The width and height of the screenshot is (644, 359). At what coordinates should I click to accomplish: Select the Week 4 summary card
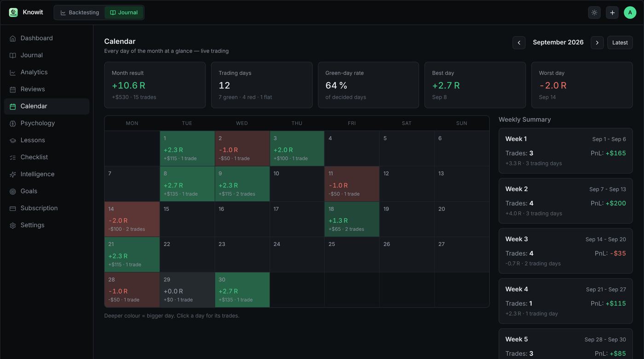point(566,301)
